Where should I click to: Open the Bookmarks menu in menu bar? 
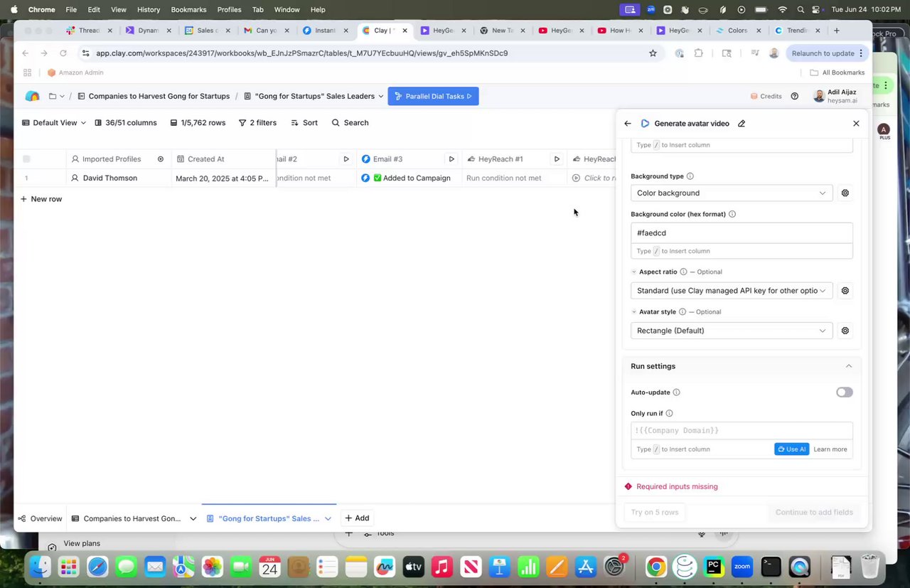point(188,9)
